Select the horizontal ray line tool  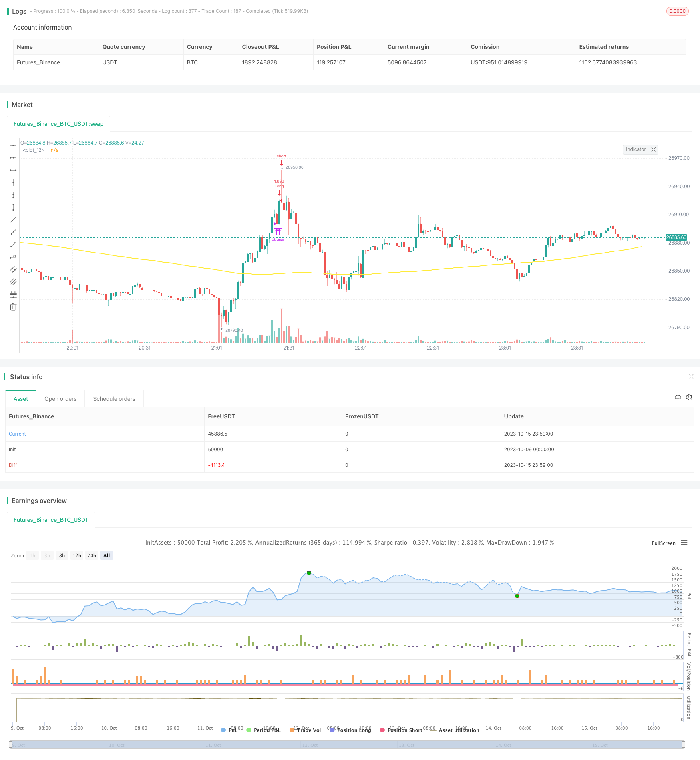[13, 158]
